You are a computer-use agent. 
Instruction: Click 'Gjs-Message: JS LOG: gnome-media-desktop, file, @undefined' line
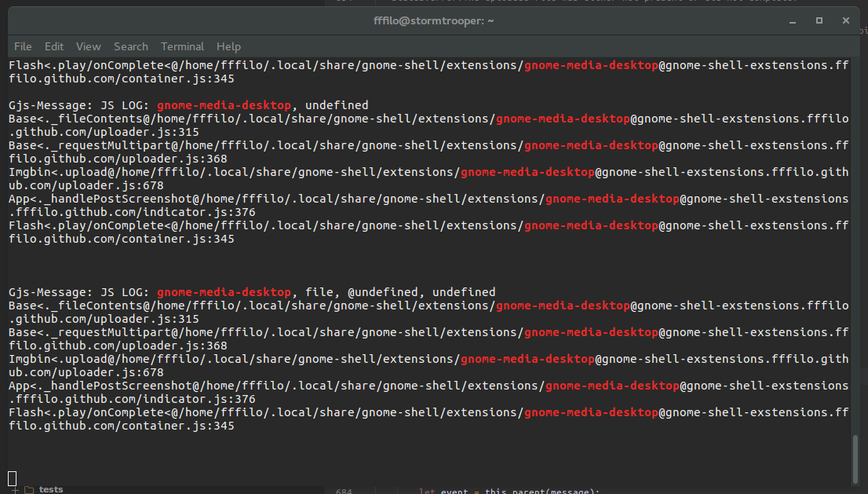[x=252, y=292]
